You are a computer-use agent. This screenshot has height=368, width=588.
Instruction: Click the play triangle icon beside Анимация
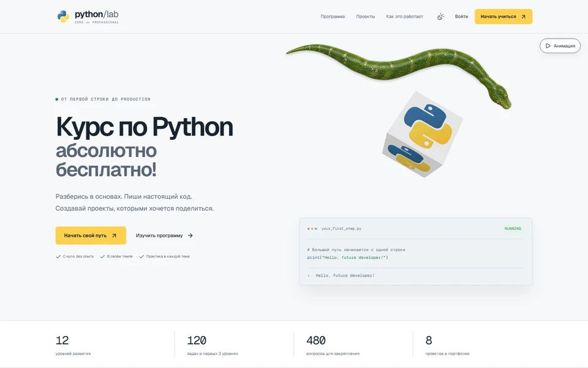click(x=548, y=46)
